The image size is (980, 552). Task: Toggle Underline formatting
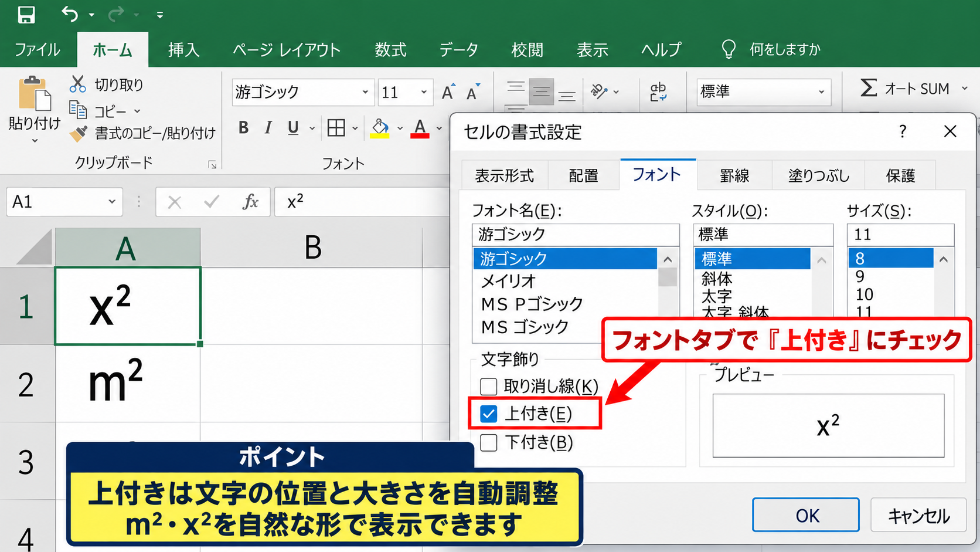[293, 128]
